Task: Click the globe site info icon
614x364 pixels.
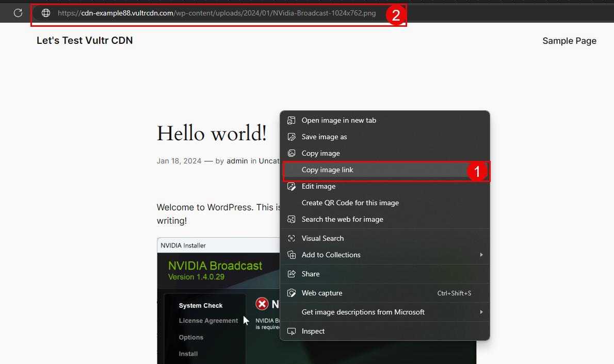Action: pyautogui.click(x=46, y=13)
